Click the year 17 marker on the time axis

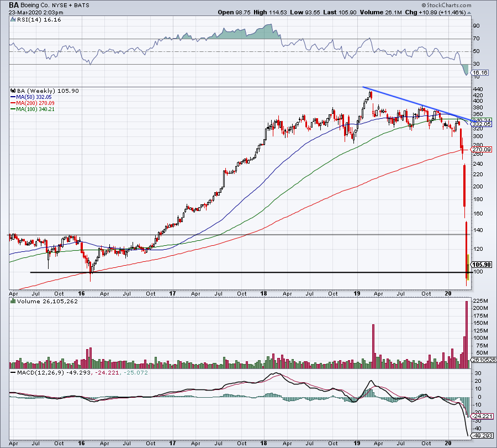pos(173,294)
